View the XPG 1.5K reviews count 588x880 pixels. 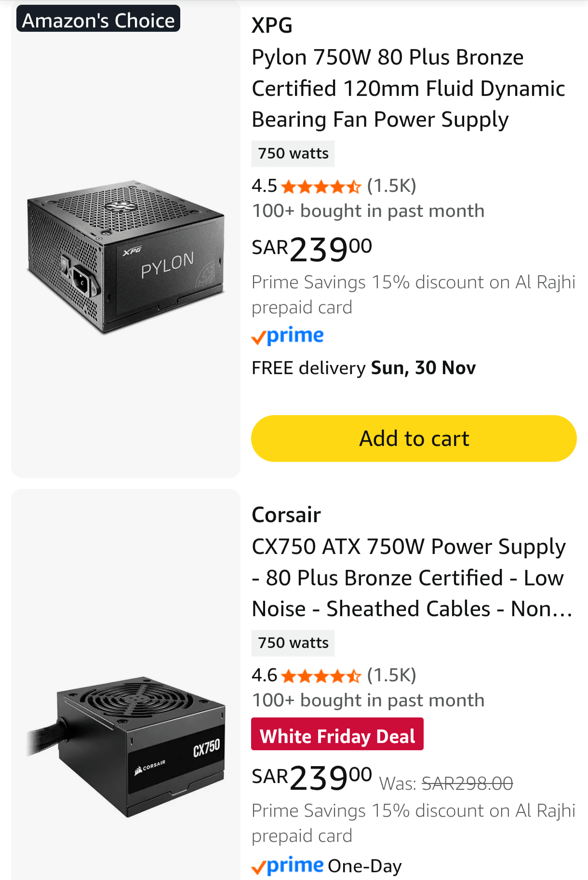pyautogui.click(x=391, y=186)
